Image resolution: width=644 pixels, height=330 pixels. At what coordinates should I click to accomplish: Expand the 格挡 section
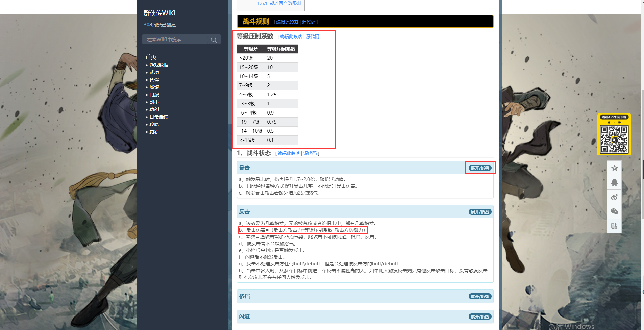(x=480, y=296)
